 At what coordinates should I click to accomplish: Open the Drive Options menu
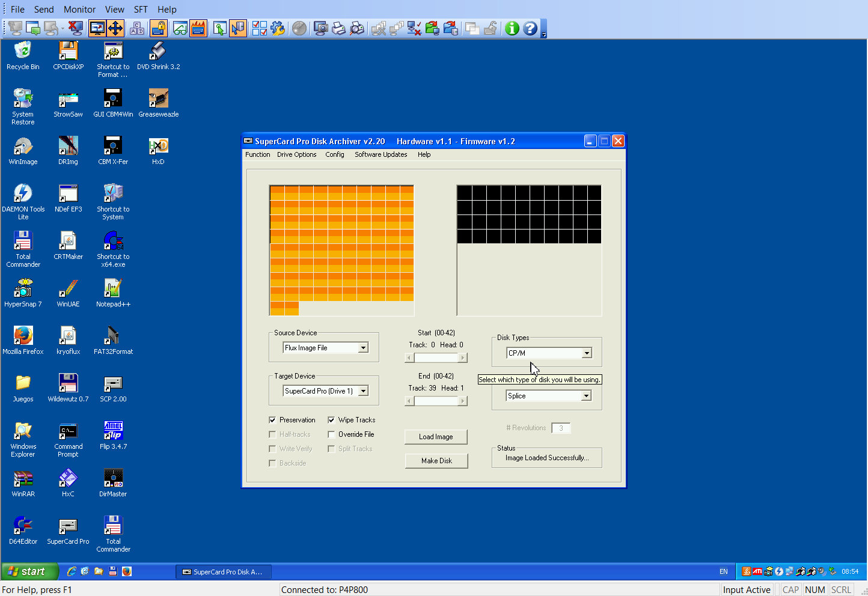296,154
